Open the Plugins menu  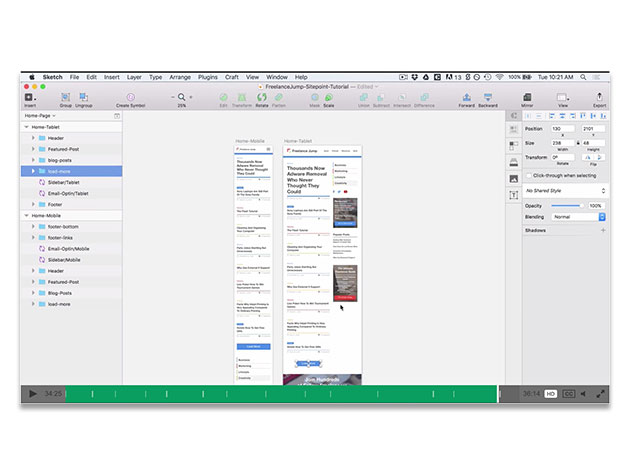[208, 77]
